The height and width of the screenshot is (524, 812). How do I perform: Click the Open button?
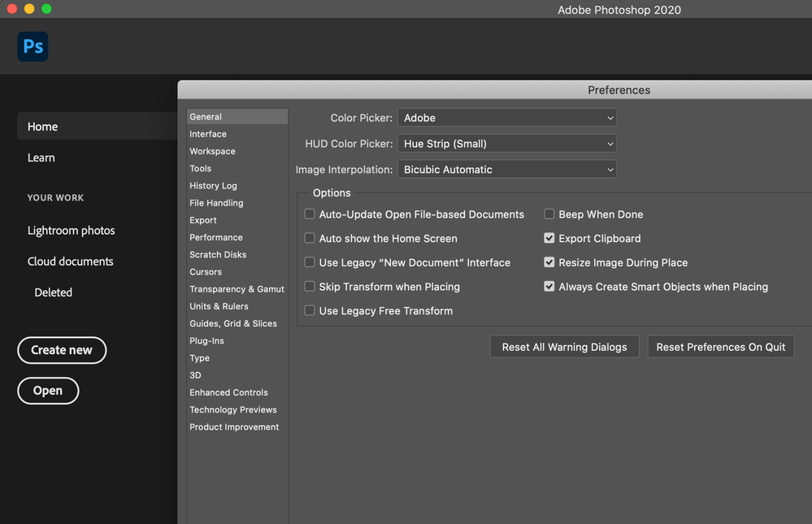[48, 391]
